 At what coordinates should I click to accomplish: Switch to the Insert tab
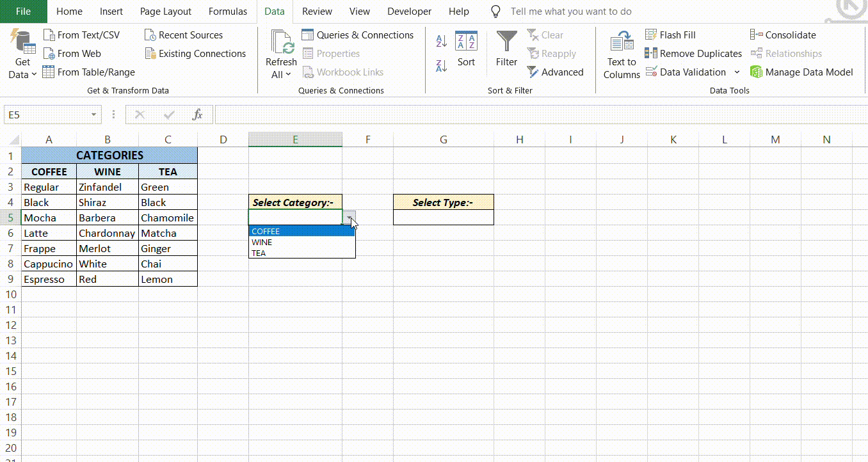(x=111, y=12)
